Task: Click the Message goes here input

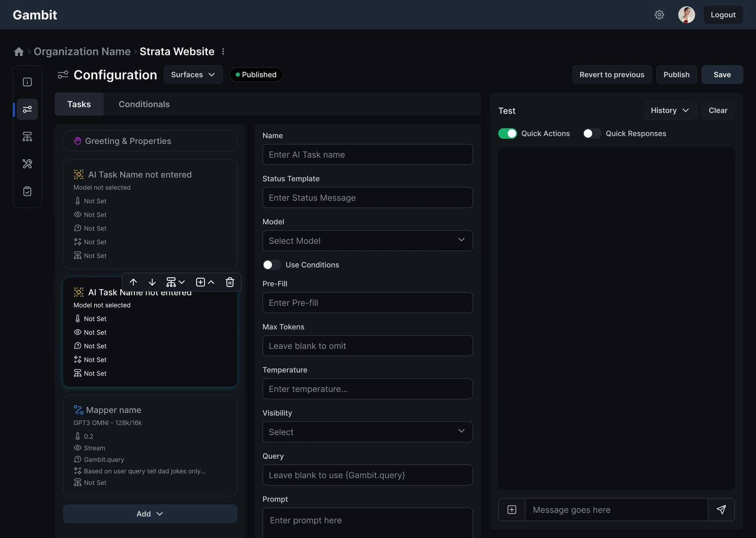Action: pyautogui.click(x=616, y=509)
